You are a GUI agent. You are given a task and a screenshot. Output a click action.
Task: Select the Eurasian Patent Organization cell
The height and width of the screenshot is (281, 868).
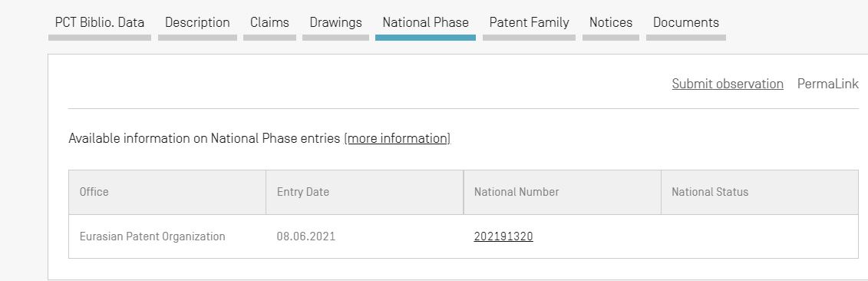coord(167,236)
